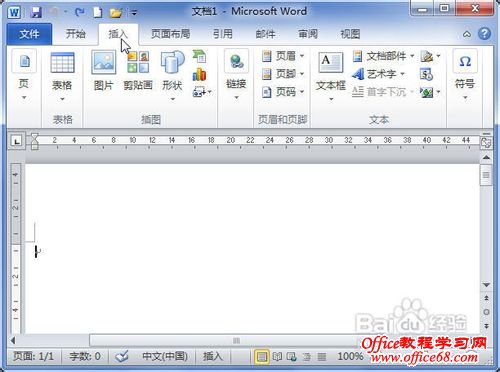Open the 页脚 (Footer) dropdown
Screen dimensions: 500x372
283,74
